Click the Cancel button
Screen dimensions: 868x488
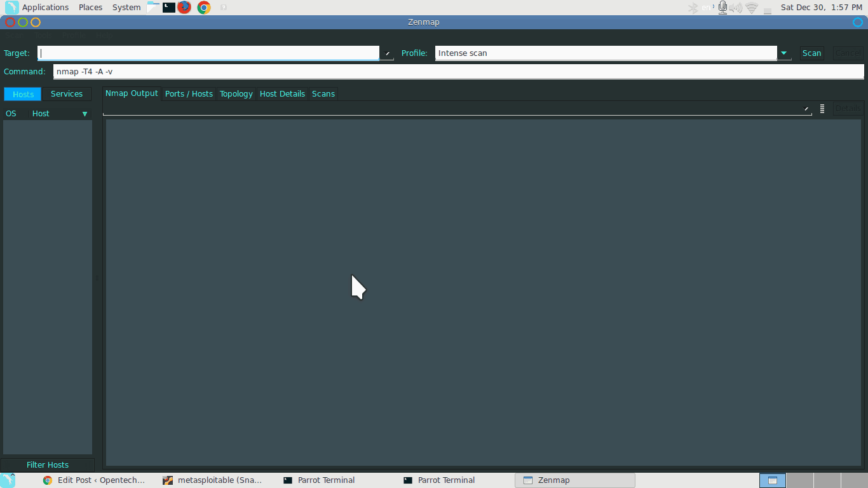coord(848,53)
